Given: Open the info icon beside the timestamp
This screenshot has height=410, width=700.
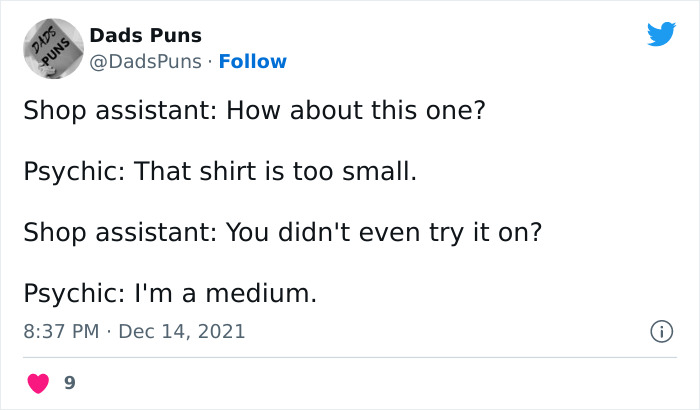Looking at the screenshot, I should pyautogui.click(x=660, y=330).
